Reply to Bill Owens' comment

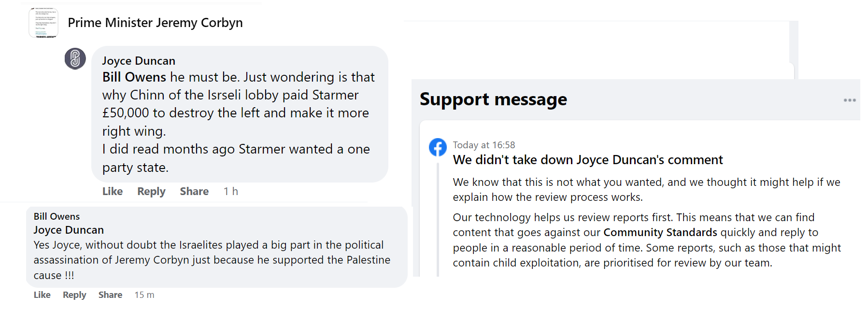(x=74, y=295)
